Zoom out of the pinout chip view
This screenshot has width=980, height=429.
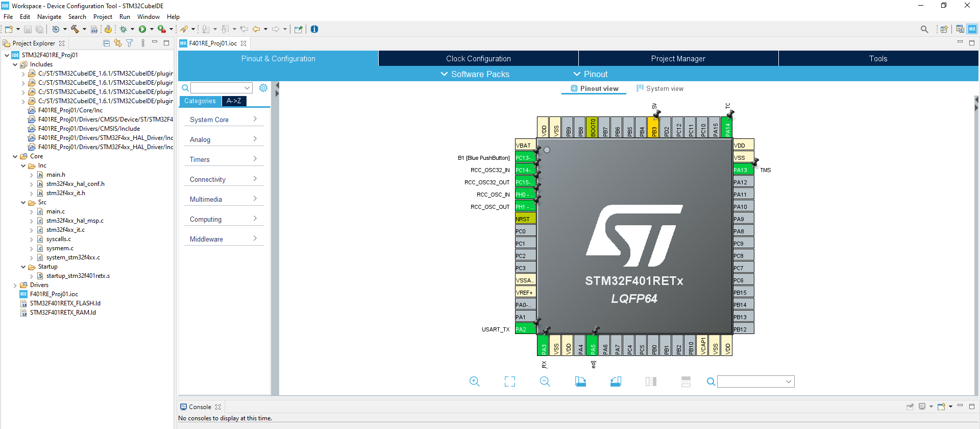[545, 382]
